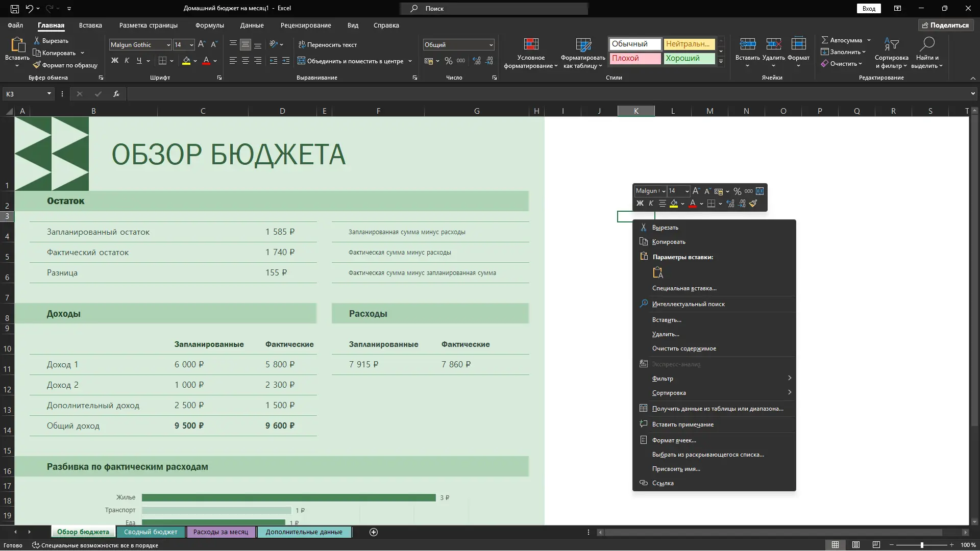Viewport: 980px width, 551px height.
Task: Toggle Wrap Text option
Action: click(328, 45)
